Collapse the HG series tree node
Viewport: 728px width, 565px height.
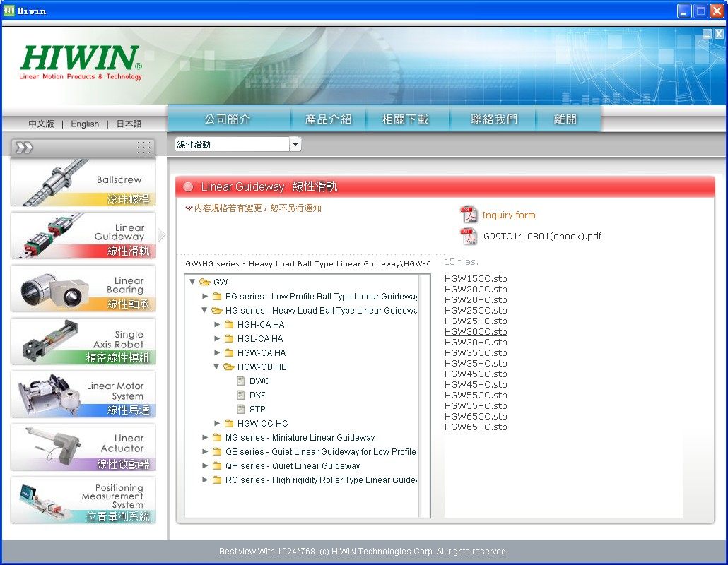pyautogui.click(x=205, y=310)
